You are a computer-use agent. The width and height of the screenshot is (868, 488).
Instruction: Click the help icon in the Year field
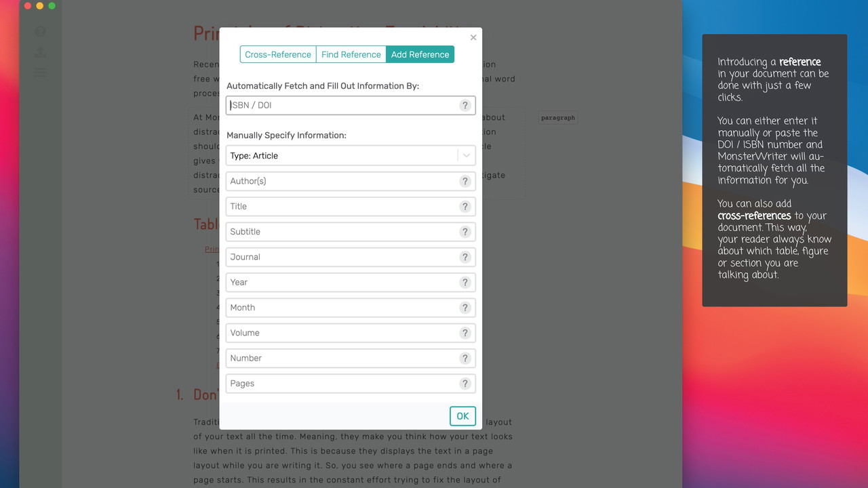click(x=465, y=283)
